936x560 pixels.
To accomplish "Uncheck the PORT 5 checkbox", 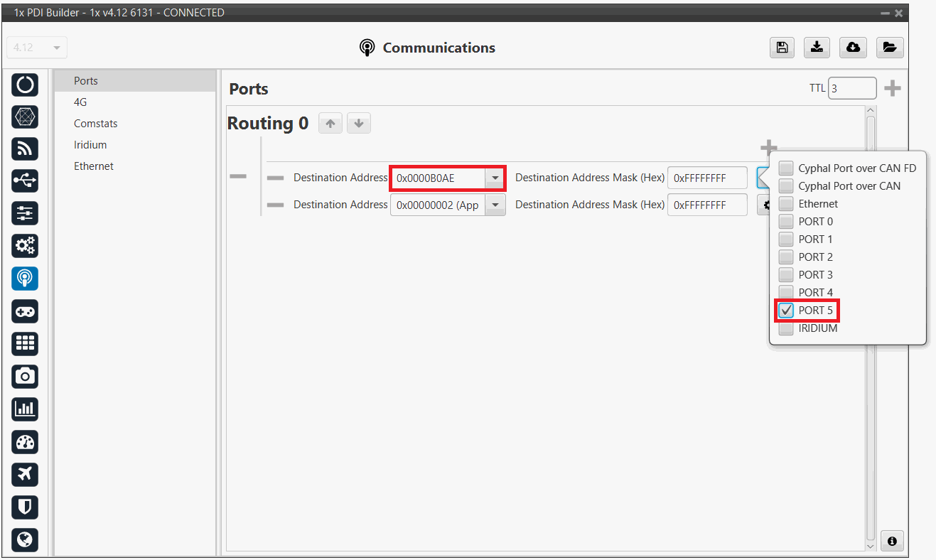I will 786,311.
